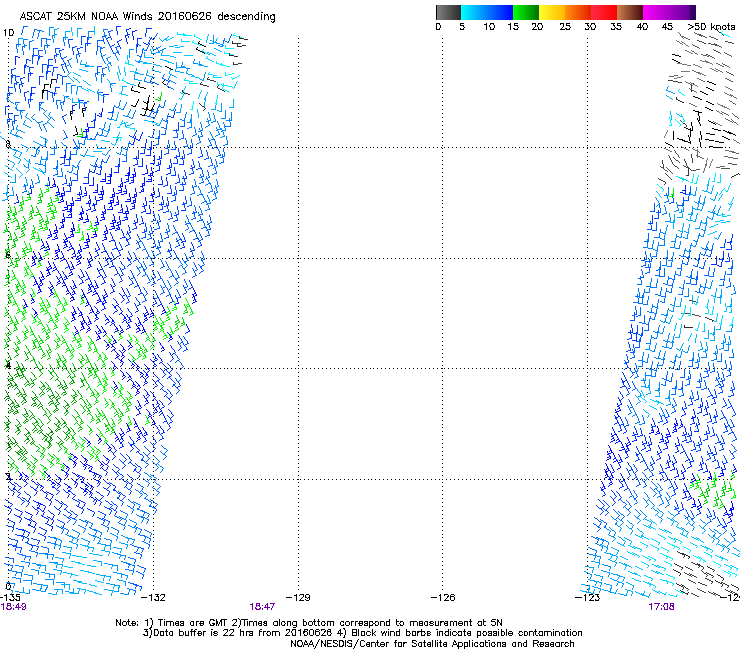This screenshot has height=650, width=740.
Task: Click the longitude label '-126'
Action: [x=443, y=598]
